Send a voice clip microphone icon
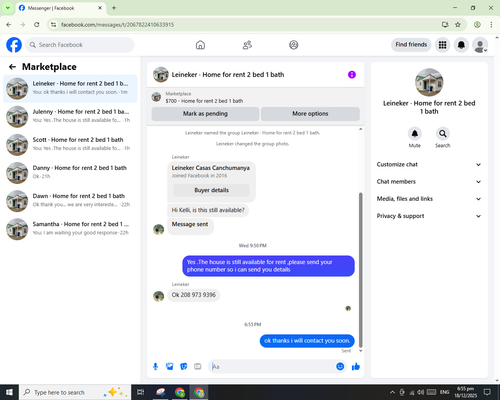The height and width of the screenshot is (400, 500). pyautogui.click(x=155, y=367)
